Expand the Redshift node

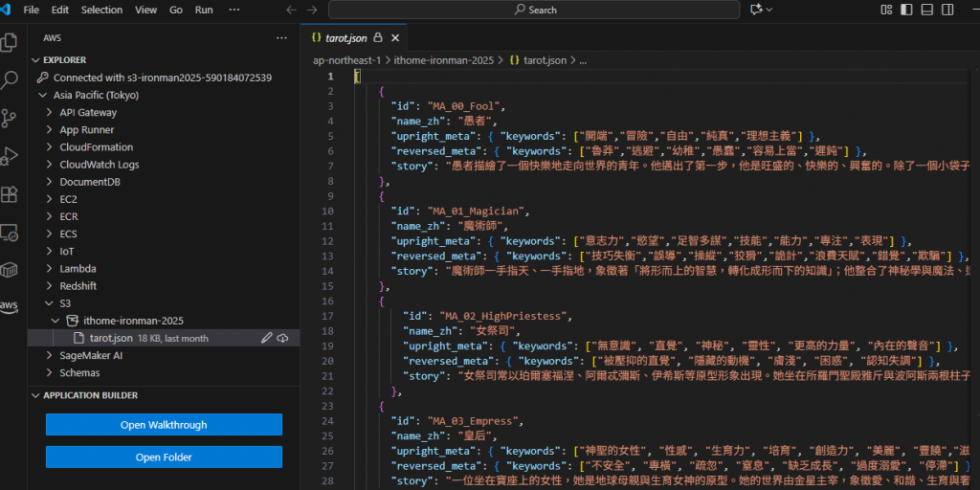point(49,286)
